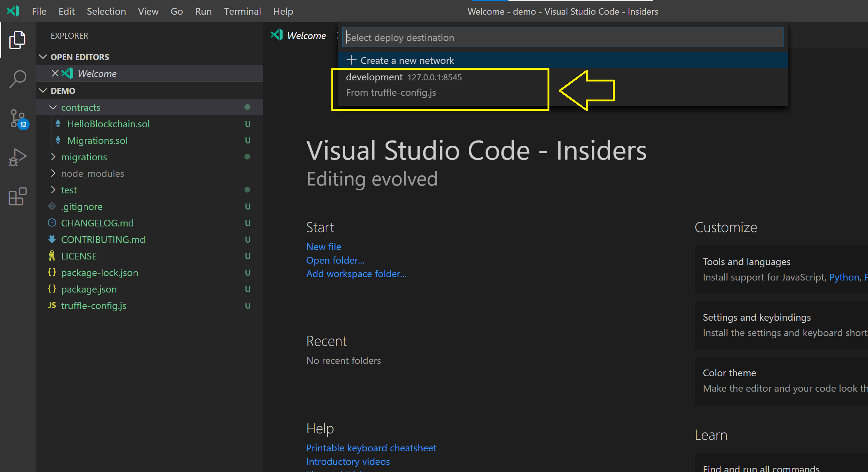This screenshot has height=472, width=868.
Task: Click the markdown icon beside CONTRIBUTING.md
Action: point(52,239)
